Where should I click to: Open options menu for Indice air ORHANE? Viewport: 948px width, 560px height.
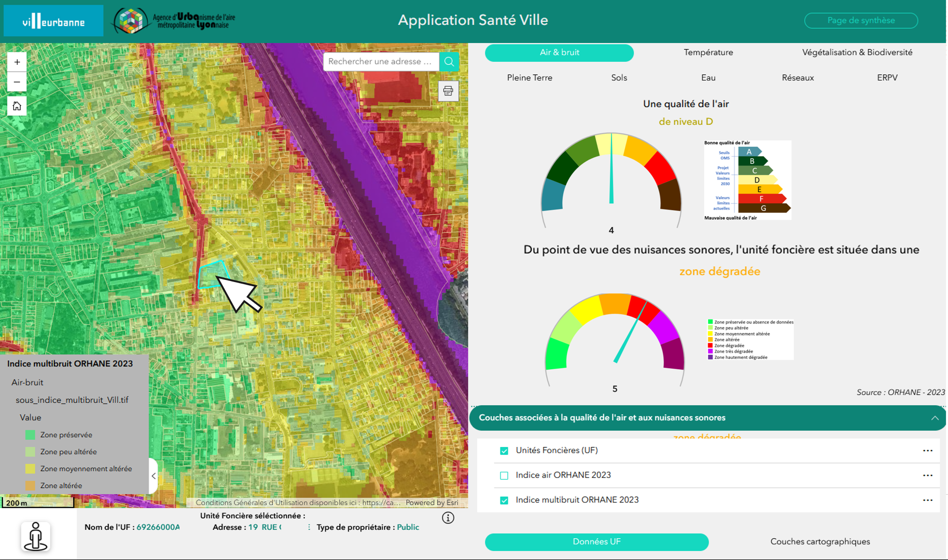pos(927,475)
